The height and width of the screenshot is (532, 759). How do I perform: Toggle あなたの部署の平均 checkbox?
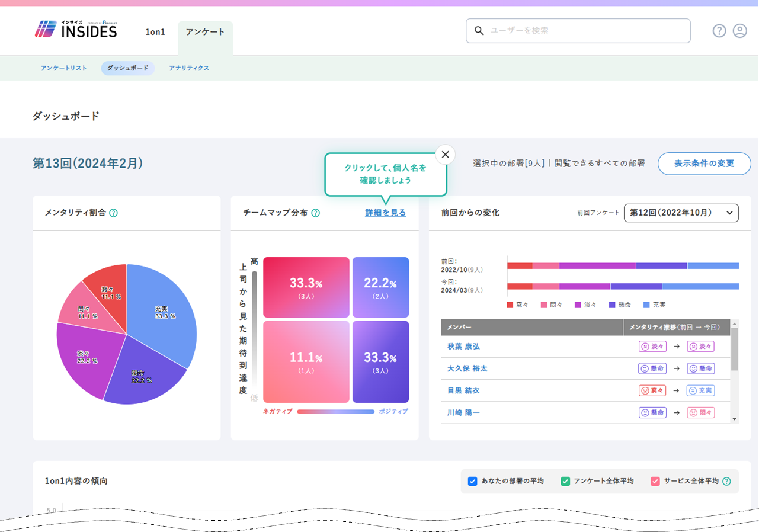click(473, 481)
